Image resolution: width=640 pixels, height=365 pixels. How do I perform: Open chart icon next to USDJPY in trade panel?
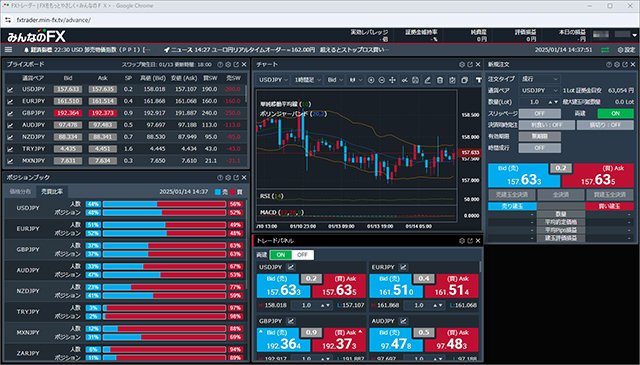tap(291, 267)
